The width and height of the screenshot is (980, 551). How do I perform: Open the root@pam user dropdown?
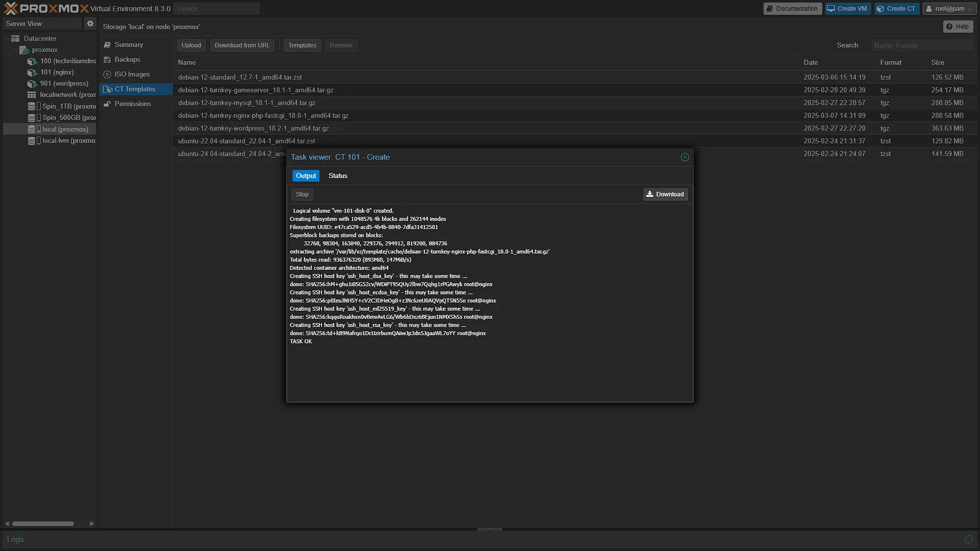949,9
